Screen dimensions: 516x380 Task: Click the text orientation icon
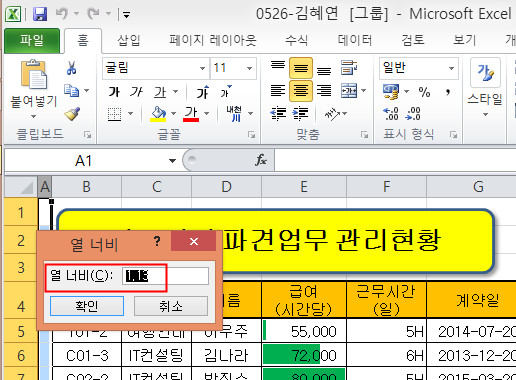click(x=332, y=114)
